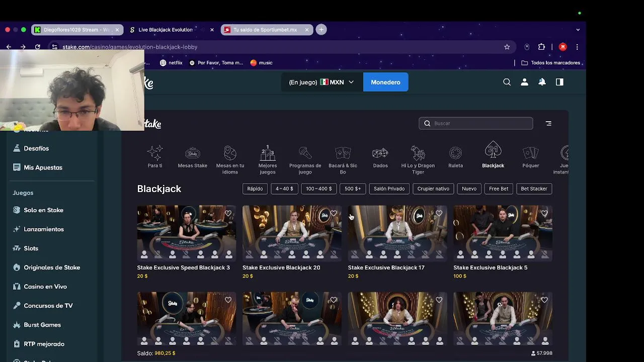The image size is (644, 362).
Task: Open the netflix bookmark
Action: (171, 63)
